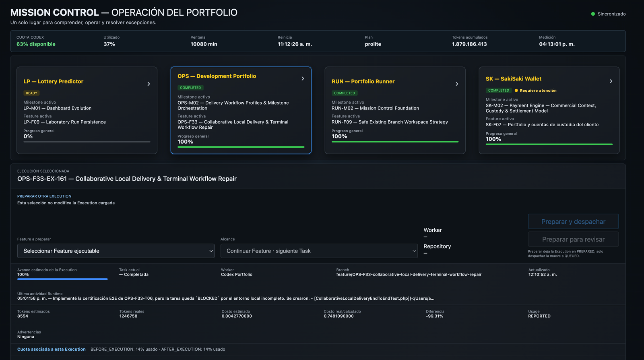Click the COMPLETED badge on Development Portfolio
This screenshot has width=644, height=360.
pyautogui.click(x=190, y=88)
